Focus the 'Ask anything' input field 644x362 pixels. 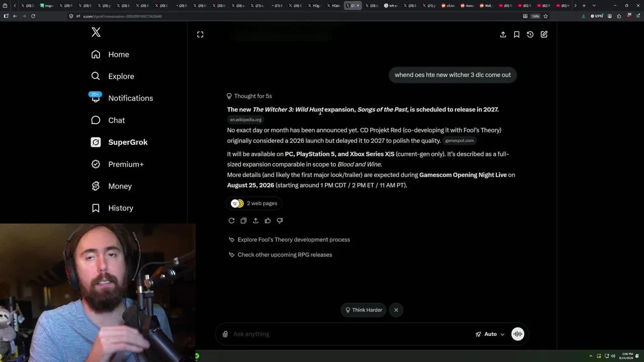pyautogui.click(x=352, y=334)
